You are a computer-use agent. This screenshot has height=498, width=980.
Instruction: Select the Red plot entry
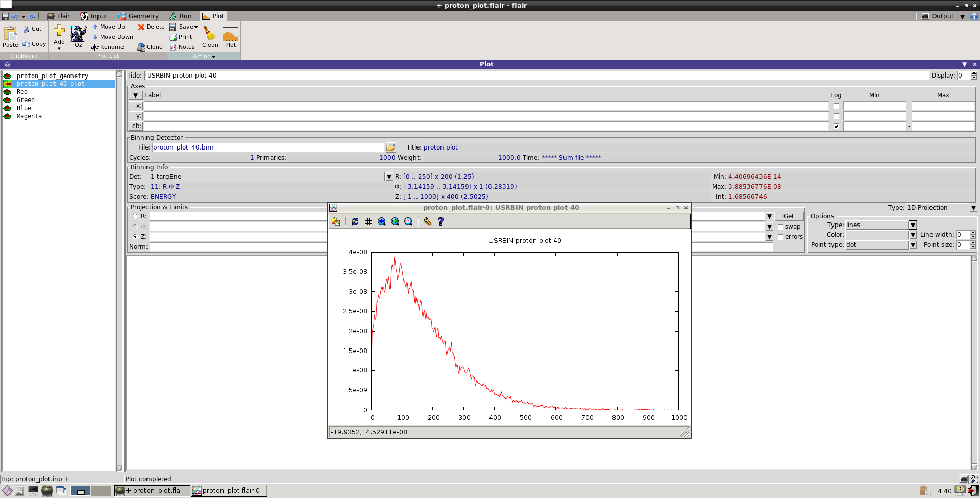[x=22, y=92]
